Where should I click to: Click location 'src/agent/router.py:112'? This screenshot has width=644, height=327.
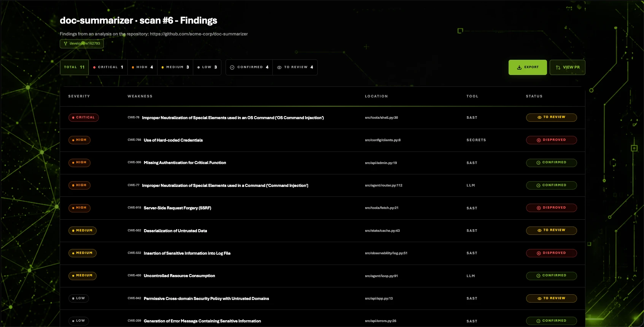tap(383, 185)
